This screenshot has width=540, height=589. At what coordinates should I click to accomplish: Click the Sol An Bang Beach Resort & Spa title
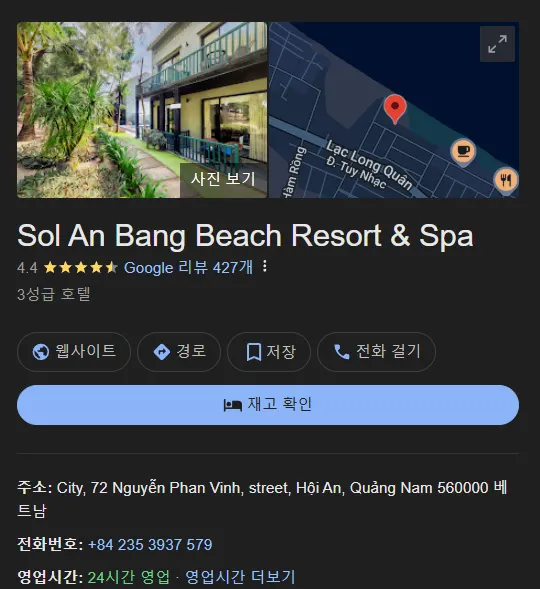(x=245, y=236)
